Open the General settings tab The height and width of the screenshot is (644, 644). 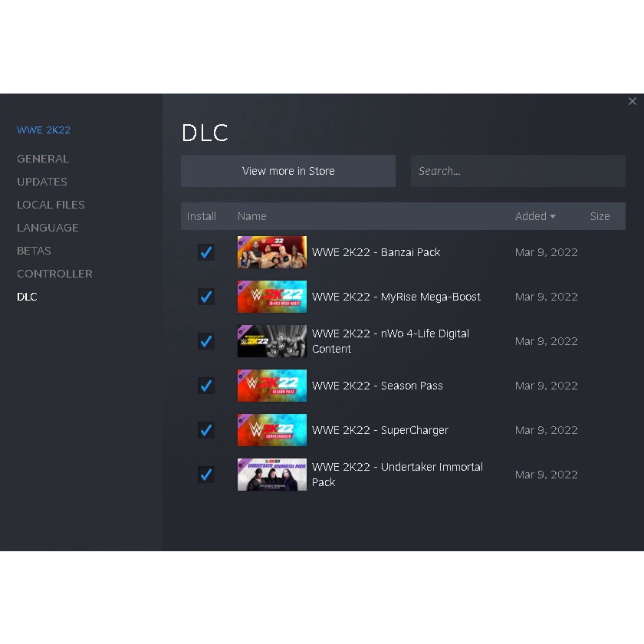(x=43, y=159)
